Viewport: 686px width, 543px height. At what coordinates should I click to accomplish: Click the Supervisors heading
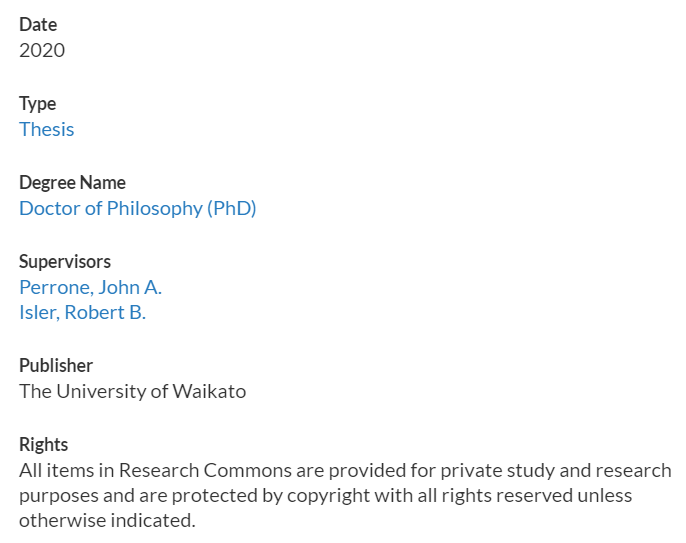(65, 262)
